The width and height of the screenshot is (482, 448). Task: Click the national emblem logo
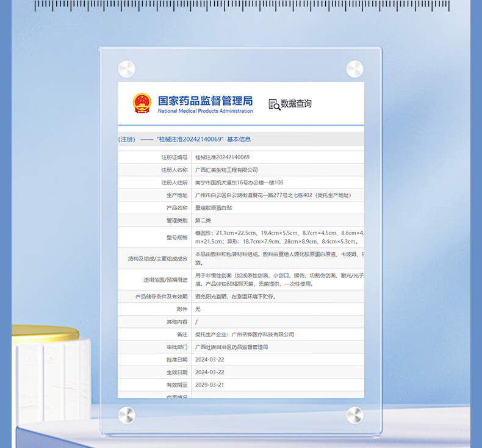(x=142, y=103)
